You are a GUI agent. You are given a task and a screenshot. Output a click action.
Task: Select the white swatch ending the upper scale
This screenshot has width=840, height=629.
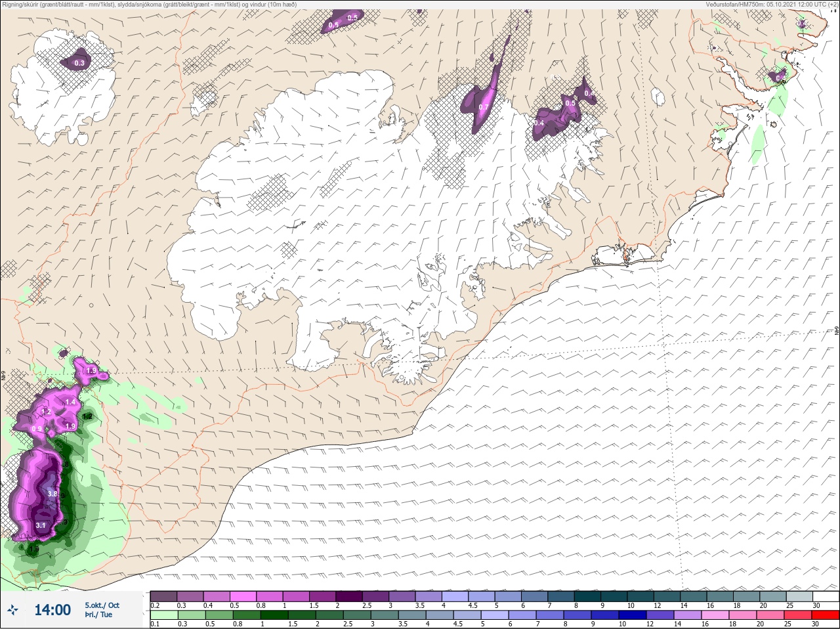click(826, 596)
